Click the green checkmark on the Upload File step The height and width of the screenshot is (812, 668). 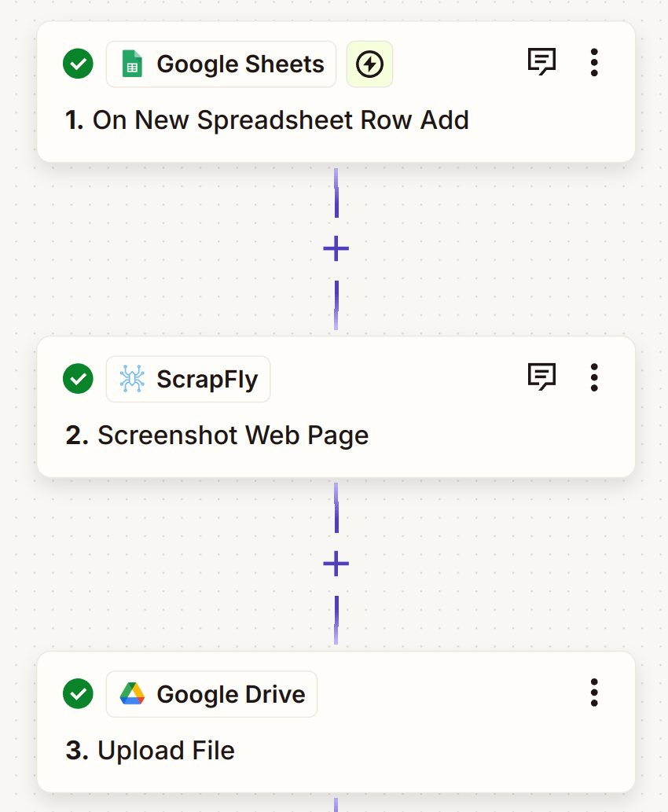77,694
